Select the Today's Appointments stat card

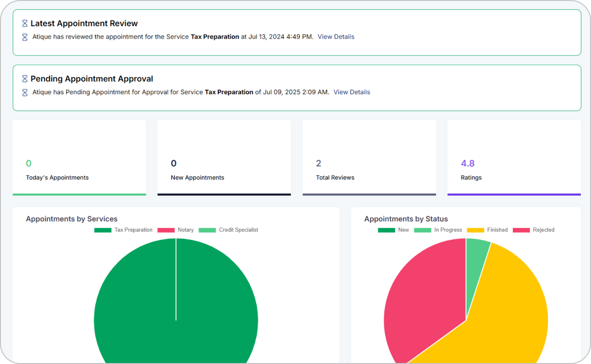79,158
